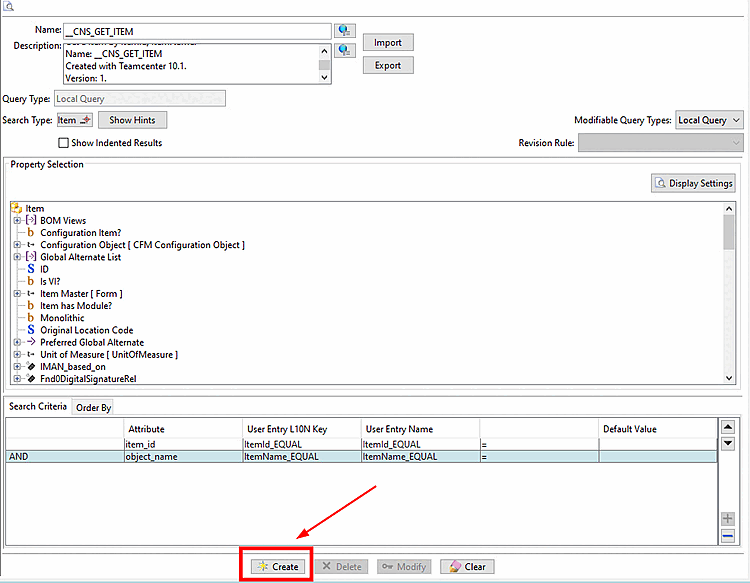Click the BOM Views reference array icon
The width and height of the screenshot is (750, 583).
[x=31, y=220]
